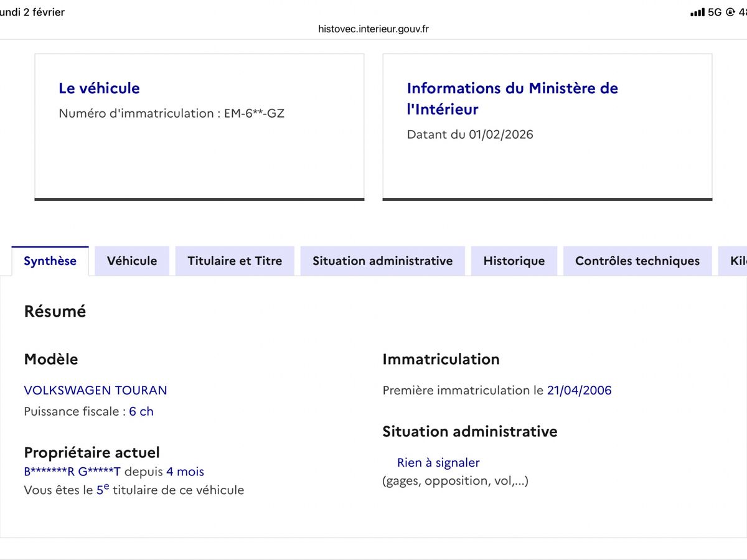Click the first registration date 21/04/2006
The height and width of the screenshot is (560, 747).
(x=580, y=390)
